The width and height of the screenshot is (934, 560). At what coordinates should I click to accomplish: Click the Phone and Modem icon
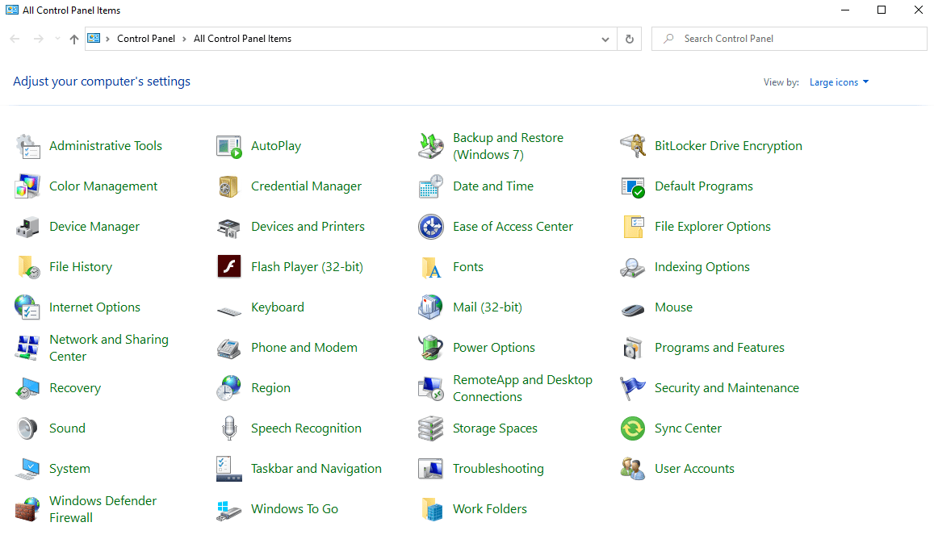tap(228, 348)
